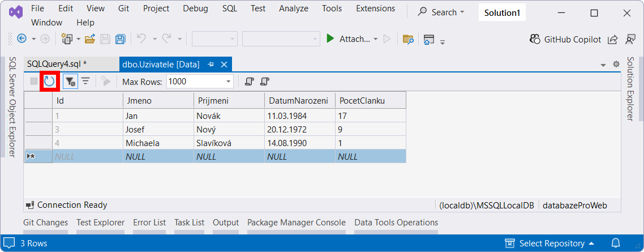Navigate backward with the back arrow
This screenshot has height=252, width=644.
(x=22, y=39)
